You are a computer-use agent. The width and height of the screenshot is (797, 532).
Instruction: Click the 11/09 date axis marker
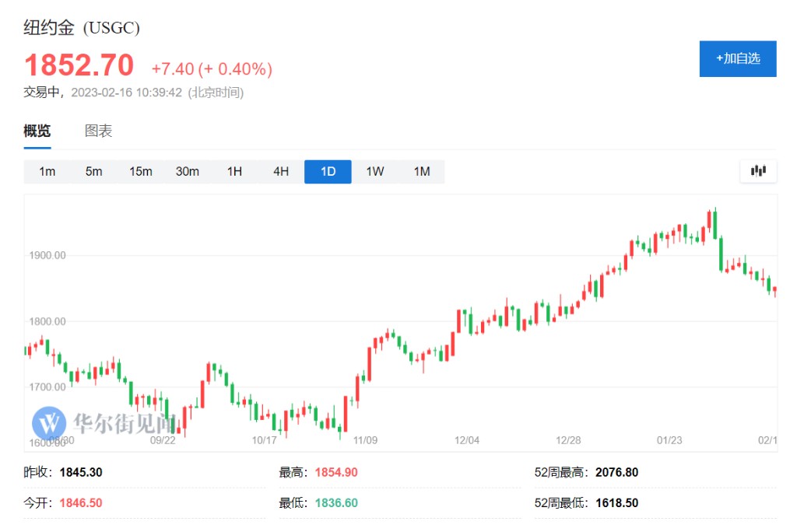(365, 440)
